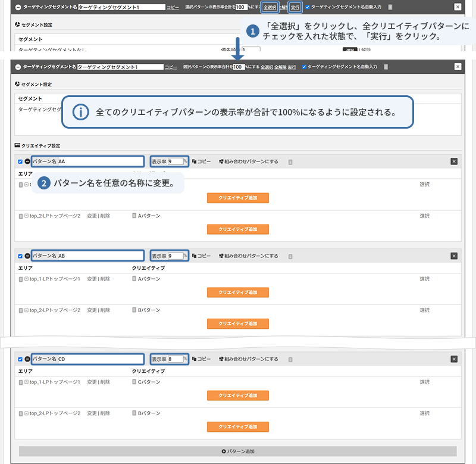Add creative under pattern CD's Dパターン row

coord(238,426)
